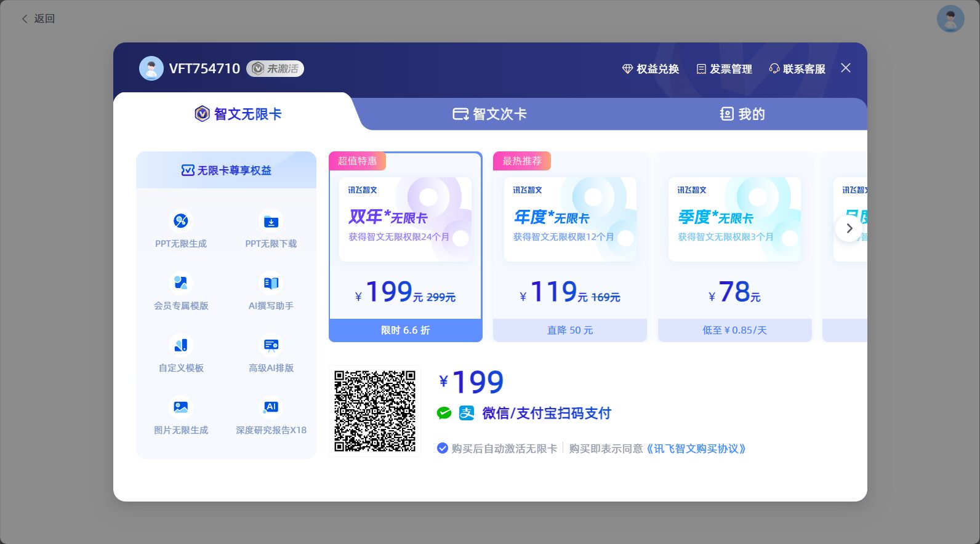
Task: Close the membership dialog
Action: pos(846,68)
